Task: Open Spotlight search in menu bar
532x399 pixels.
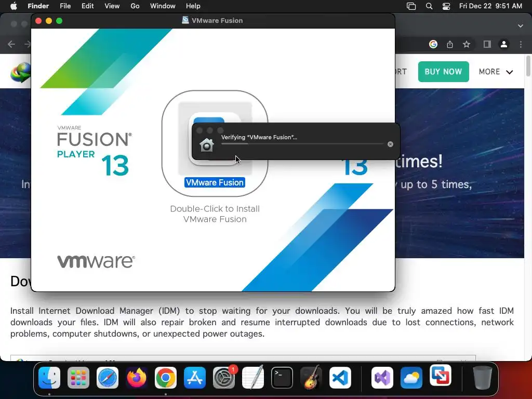Action: point(429,6)
